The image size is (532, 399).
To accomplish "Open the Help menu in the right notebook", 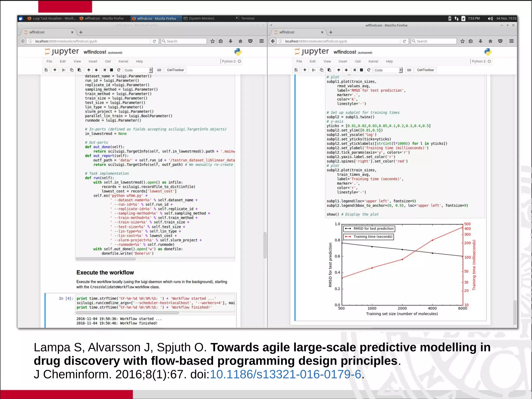I will pos(389,61).
